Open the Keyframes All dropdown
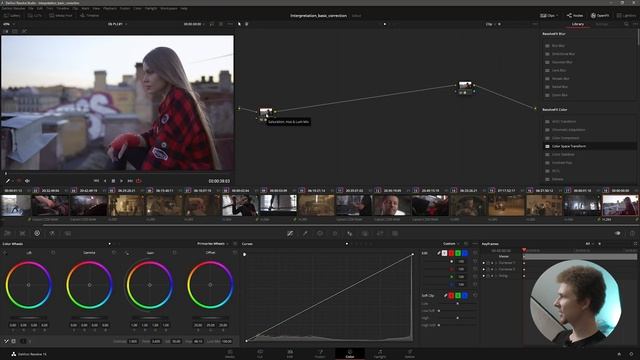This screenshot has width=640, height=360. pos(591,244)
